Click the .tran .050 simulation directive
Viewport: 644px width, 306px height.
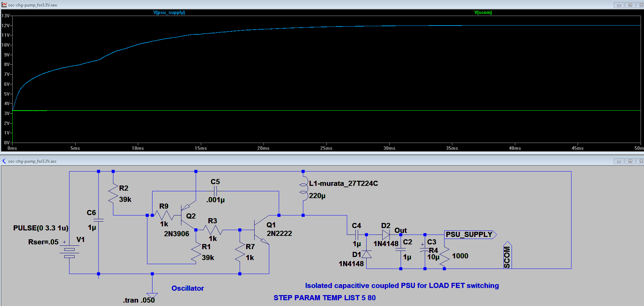[x=139, y=300]
